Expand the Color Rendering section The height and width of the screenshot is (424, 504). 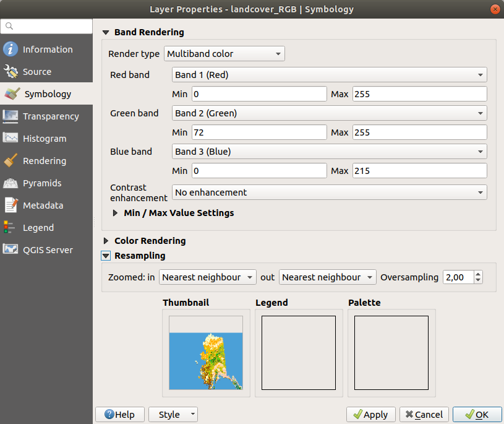[106, 241]
